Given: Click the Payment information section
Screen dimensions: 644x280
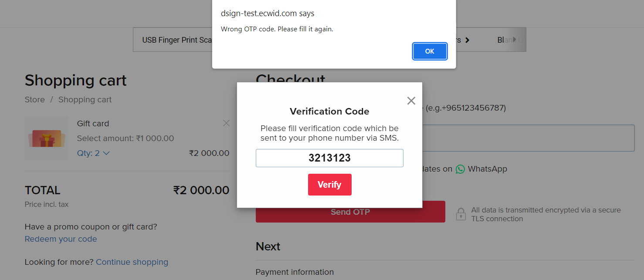Looking at the screenshot, I should (295, 272).
